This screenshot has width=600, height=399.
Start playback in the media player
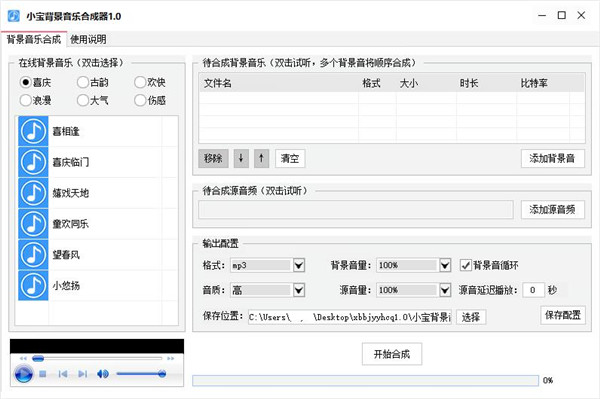[x=23, y=374]
